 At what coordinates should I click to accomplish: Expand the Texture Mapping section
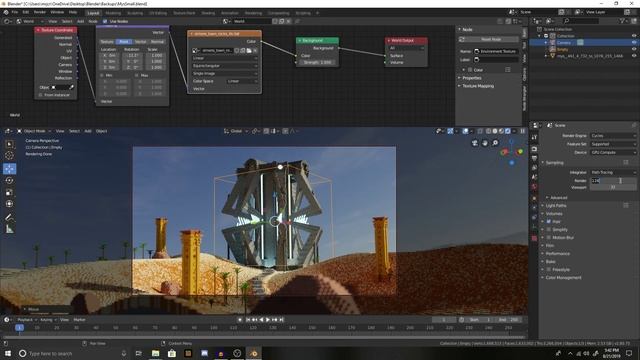[478, 86]
